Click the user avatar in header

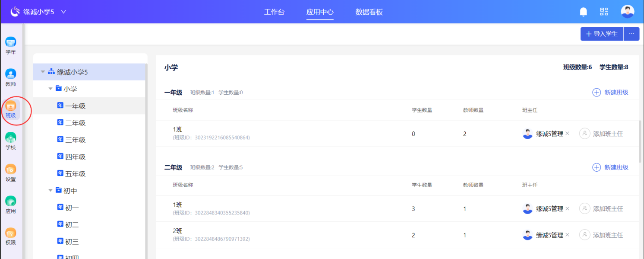(627, 12)
